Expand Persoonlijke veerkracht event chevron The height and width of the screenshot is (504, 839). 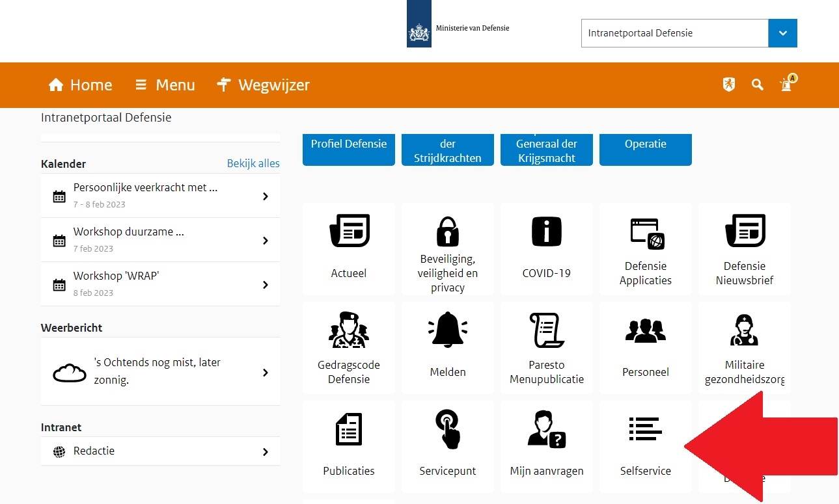265,196
